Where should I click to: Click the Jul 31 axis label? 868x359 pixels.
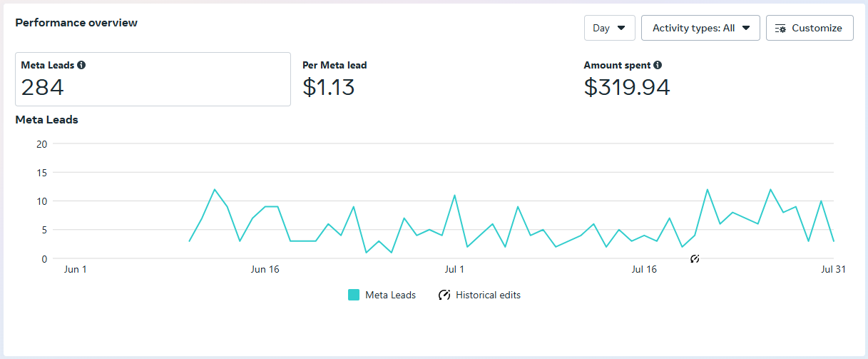click(x=833, y=269)
